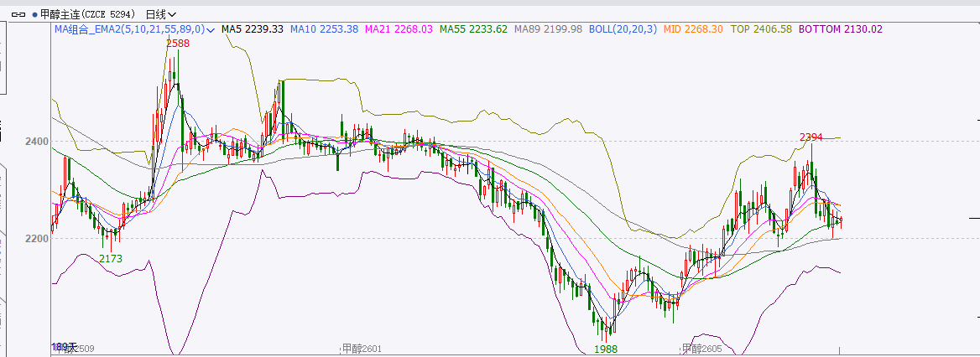The height and width of the screenshot is (357, 980).
Task: Click the 甲醇2601 contract marker on time axis
Action: tap(362, 349)
